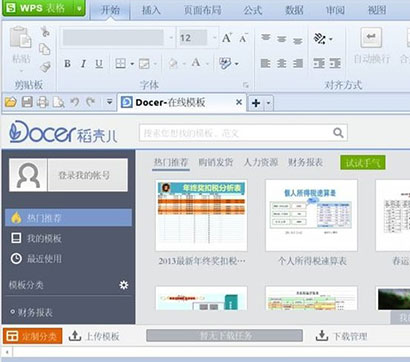Toggle Underline formatting
This screenshot has width=410, height=362.
[99, 63]
